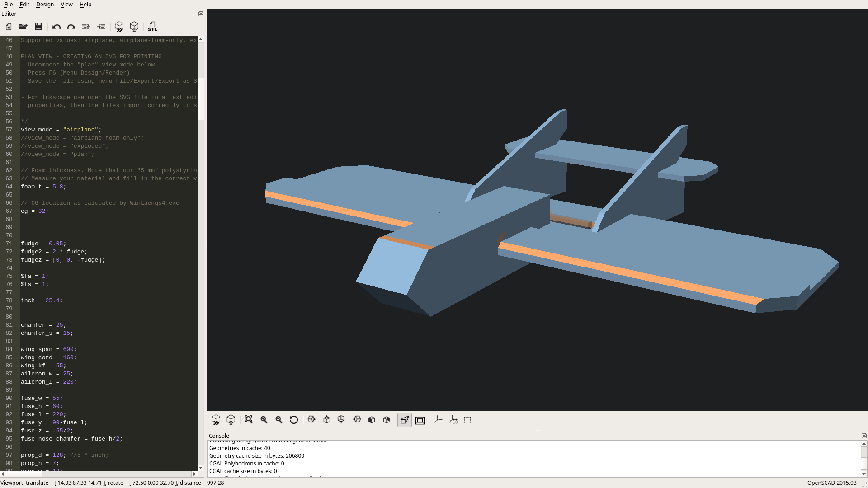Click the fuse_nose_chamfer code line
The image size is (868, 488).
(x=71, y=439)
